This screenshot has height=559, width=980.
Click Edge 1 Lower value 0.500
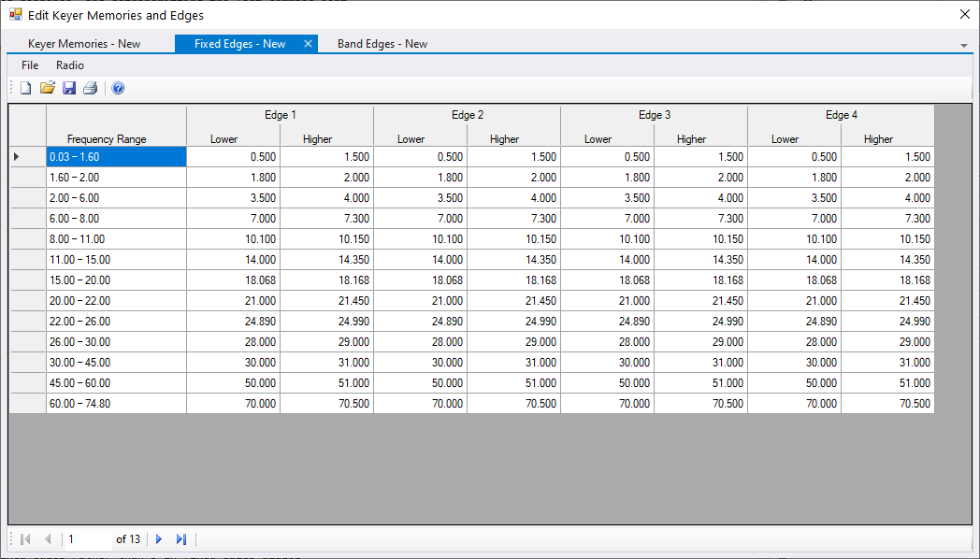233,157
